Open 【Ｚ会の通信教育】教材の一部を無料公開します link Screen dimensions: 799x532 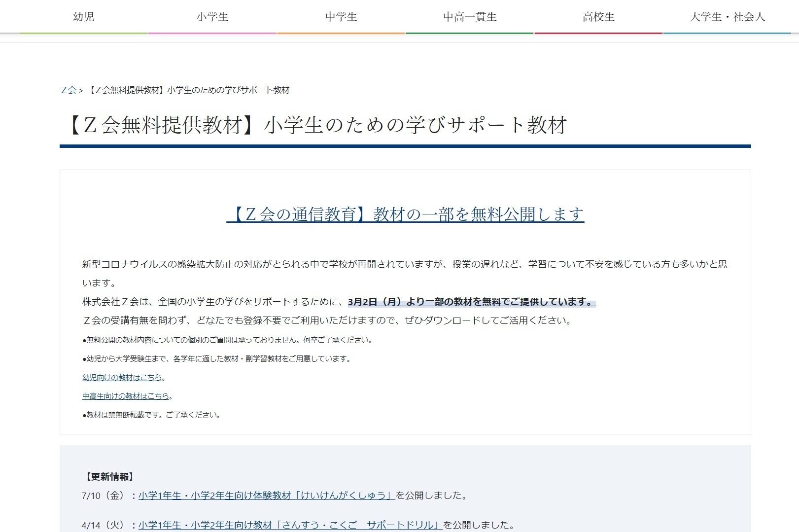(x=407, y=214)
